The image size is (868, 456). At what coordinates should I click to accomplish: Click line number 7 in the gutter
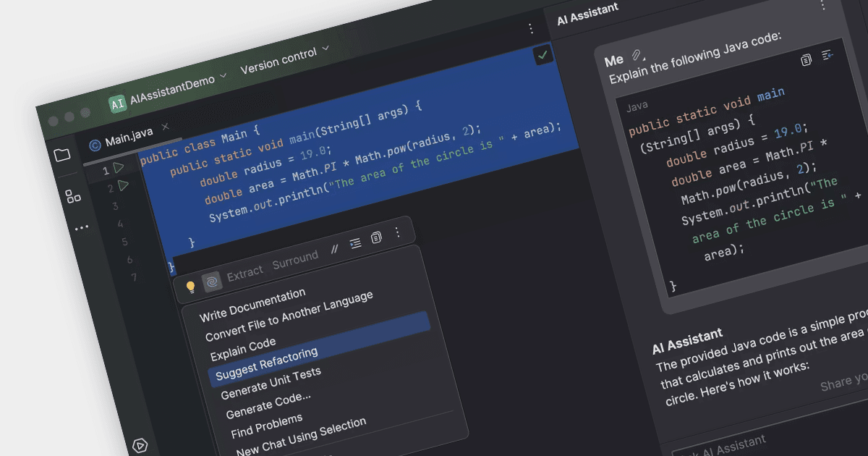pos(134,277)
